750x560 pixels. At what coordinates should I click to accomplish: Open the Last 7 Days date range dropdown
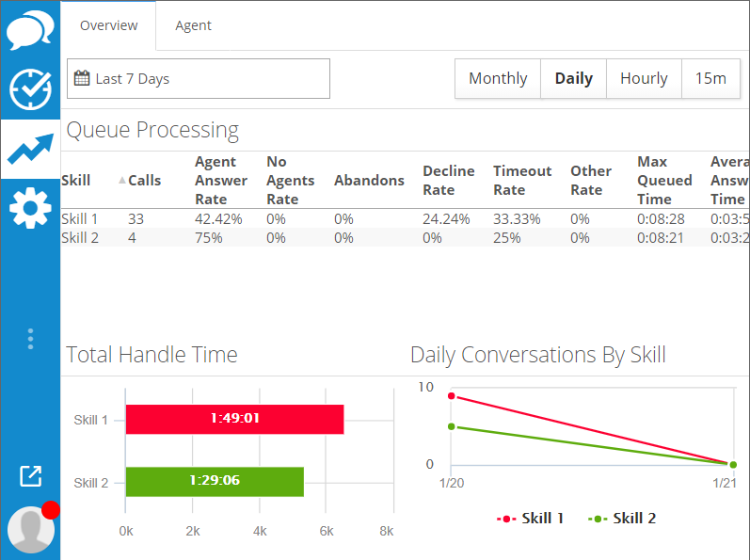tap(199, 79)
